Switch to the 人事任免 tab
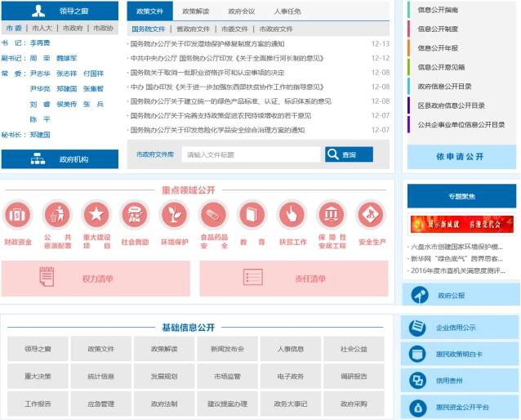 pyautogui.click(x=287, y=11)
